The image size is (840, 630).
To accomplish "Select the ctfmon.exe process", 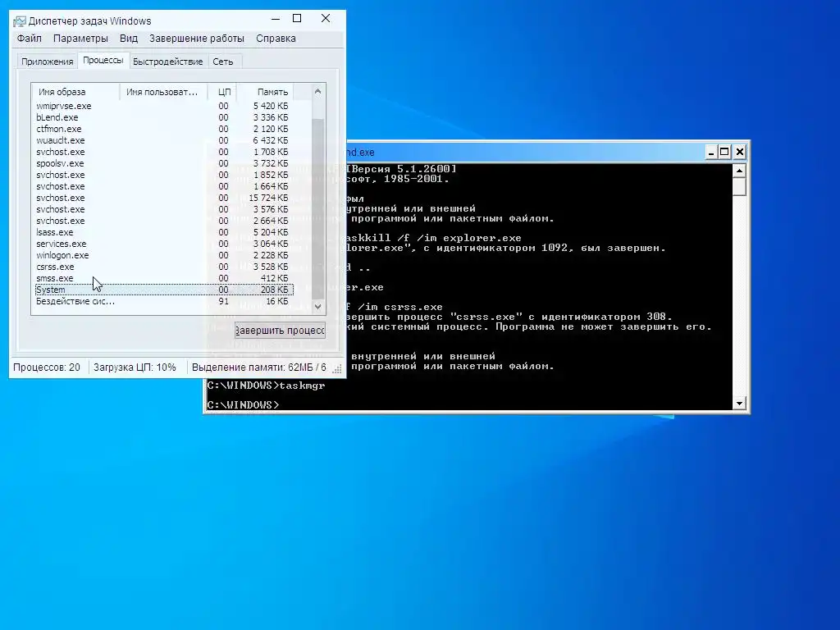I will [x=162, y=129].
